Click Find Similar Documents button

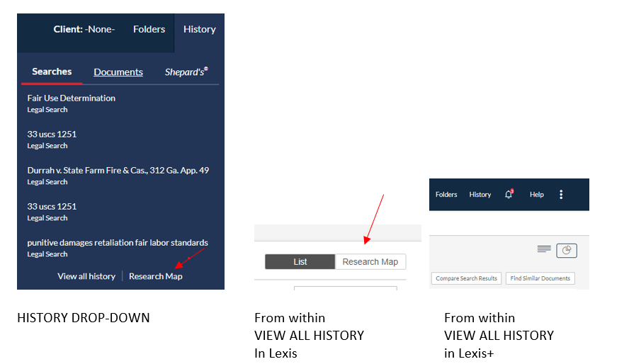pos(540,278)
